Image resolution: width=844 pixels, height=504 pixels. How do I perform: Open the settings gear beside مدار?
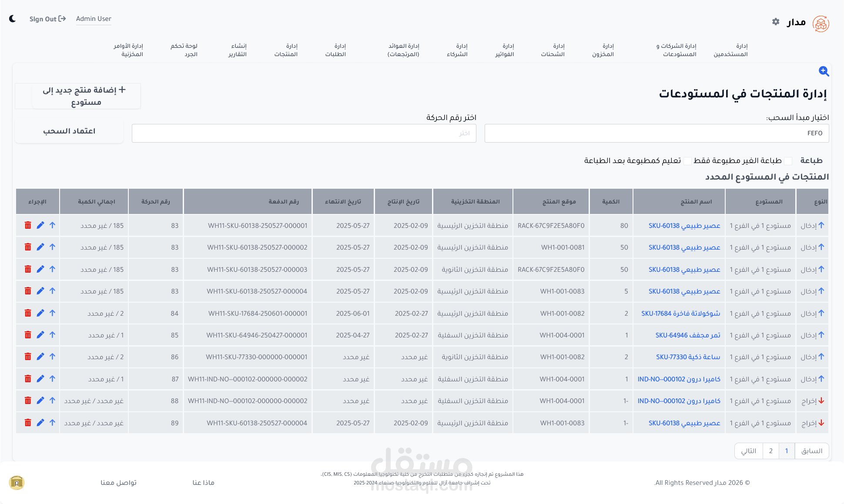click(776, 22)
